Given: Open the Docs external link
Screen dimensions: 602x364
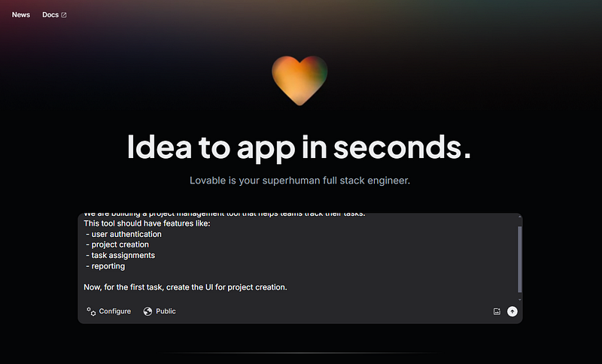Looking at the screenshot, I should [x=54, y=15].
